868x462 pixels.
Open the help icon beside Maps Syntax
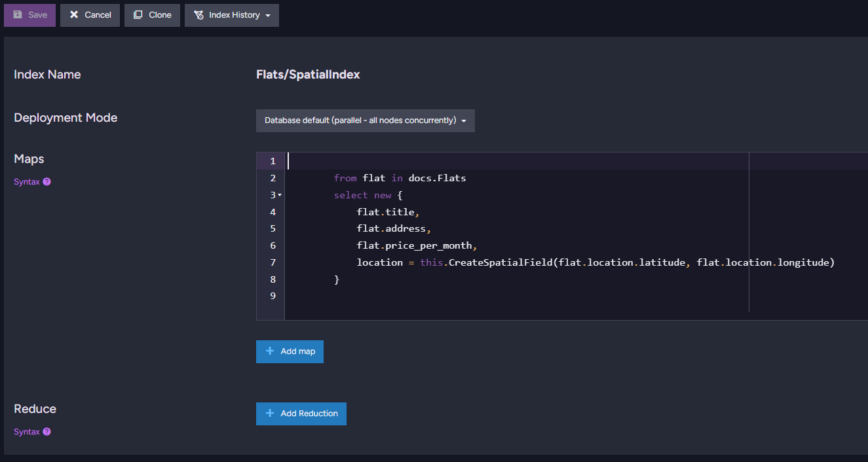pos(47,182)
